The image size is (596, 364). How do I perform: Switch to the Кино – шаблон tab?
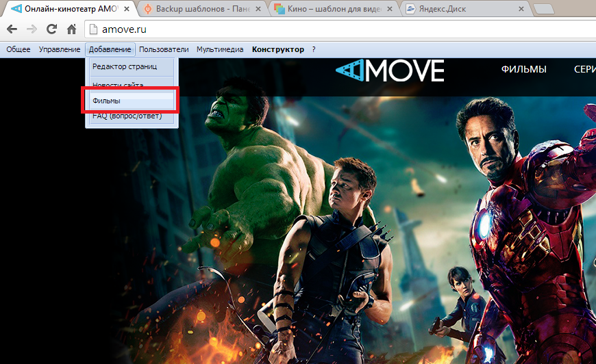pyautogui.click(x=334, y=9)
